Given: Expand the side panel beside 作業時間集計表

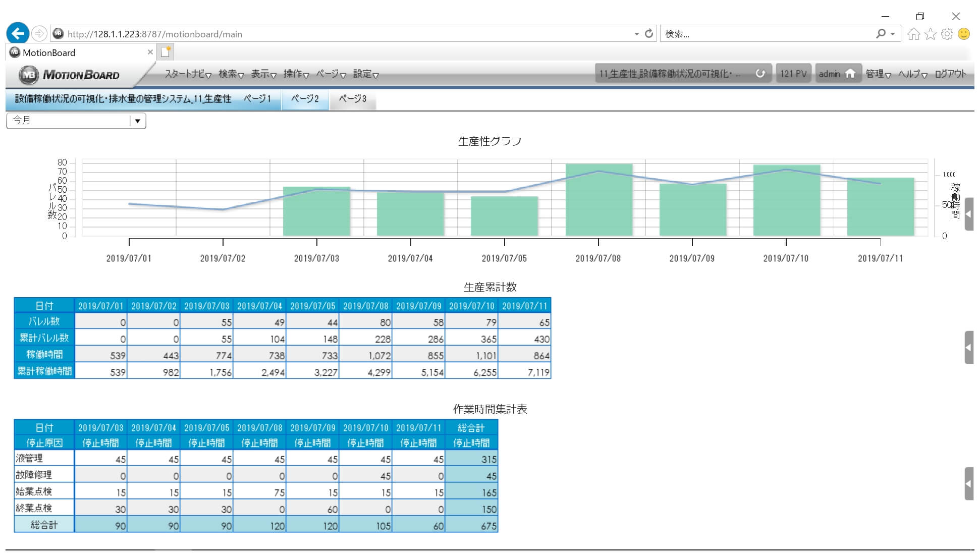Looking at the screenshot, I should 968,483.
